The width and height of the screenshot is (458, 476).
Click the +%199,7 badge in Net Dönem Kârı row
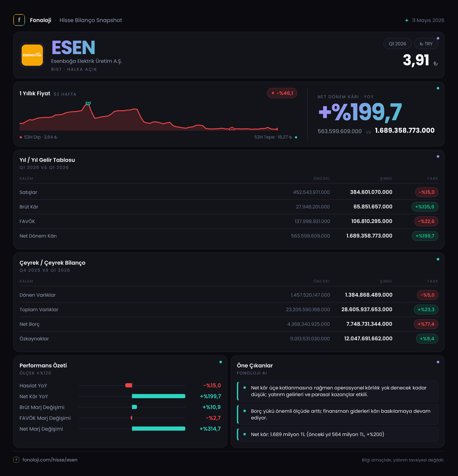click(x=425, y=236)
